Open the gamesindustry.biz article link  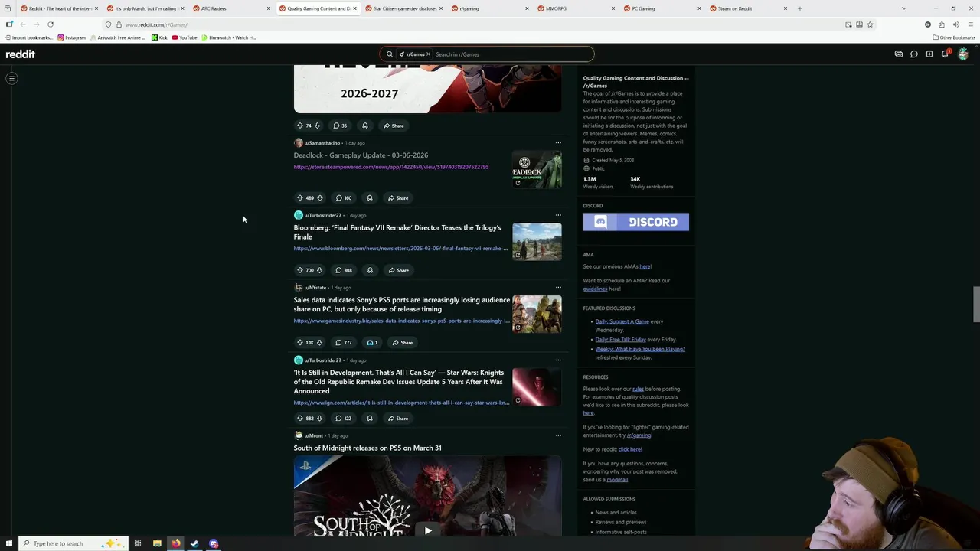[401, 321]
